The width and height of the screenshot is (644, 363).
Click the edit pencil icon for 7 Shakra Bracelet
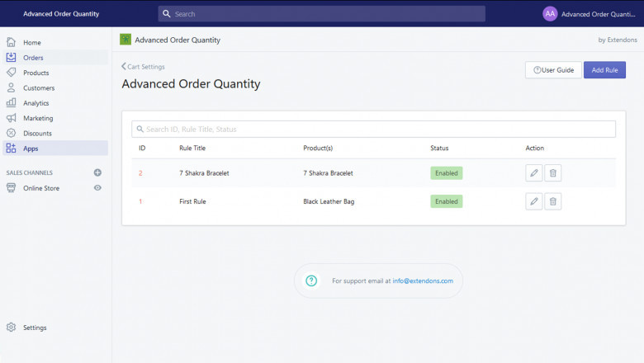(x=534, y=173)
